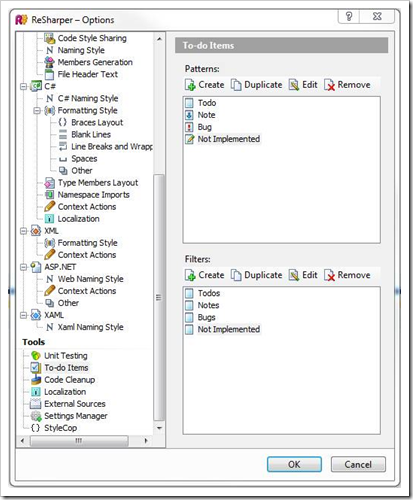Click the Type Members Layout icon
Viewport: 413px width, 500px height.
click(x=50, y=183)
